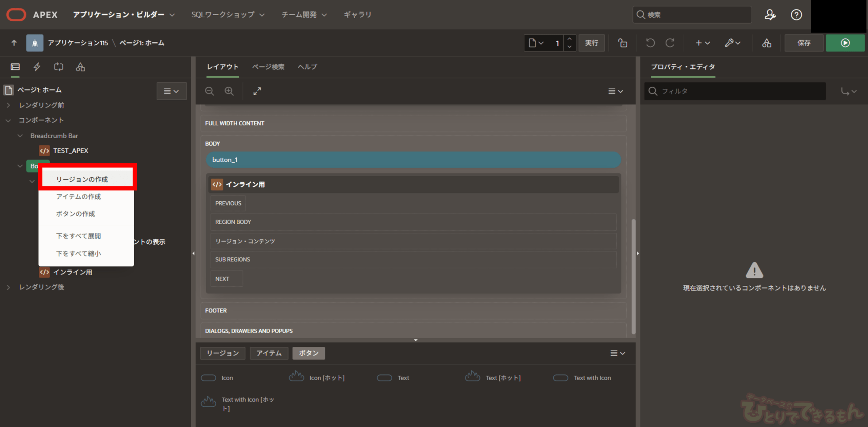Click the layout zoom in magnifier icon
Viewport: 868px width, 427px height.
[229, 91]
